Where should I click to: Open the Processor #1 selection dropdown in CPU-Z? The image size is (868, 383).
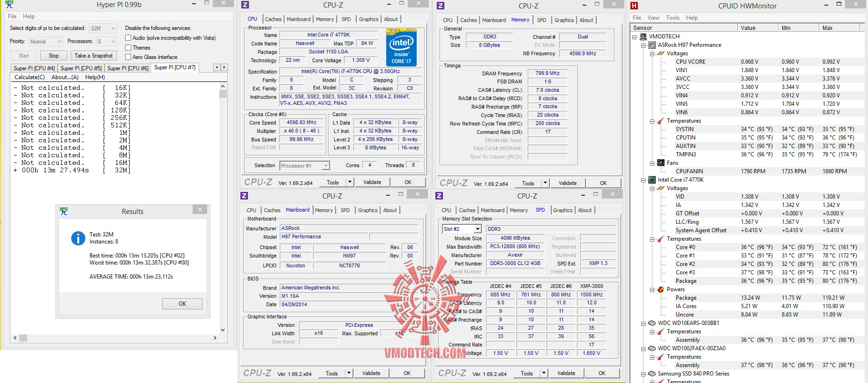click(x=305, y=166)
